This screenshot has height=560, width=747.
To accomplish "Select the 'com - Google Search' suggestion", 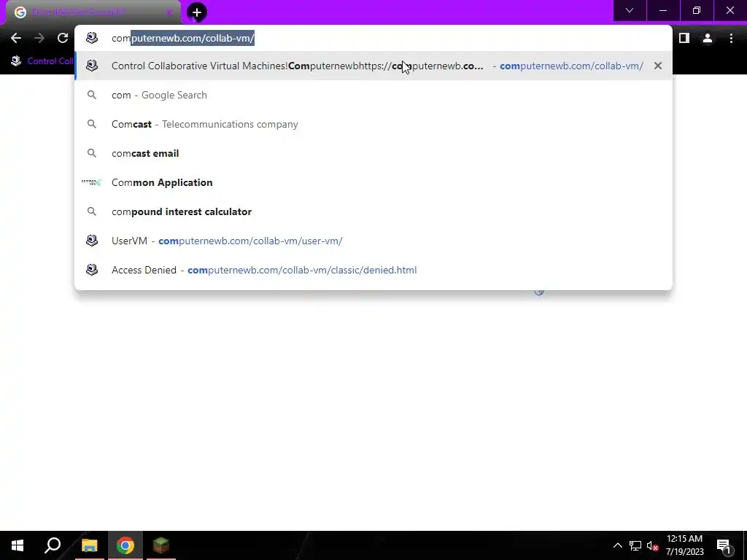I will click(373, 95).
